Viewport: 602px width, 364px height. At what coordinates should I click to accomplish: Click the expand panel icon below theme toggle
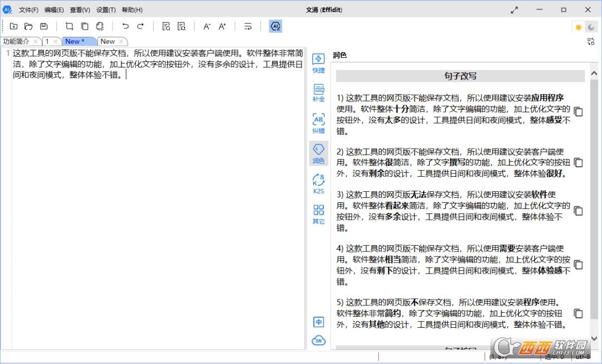(591, 41)
